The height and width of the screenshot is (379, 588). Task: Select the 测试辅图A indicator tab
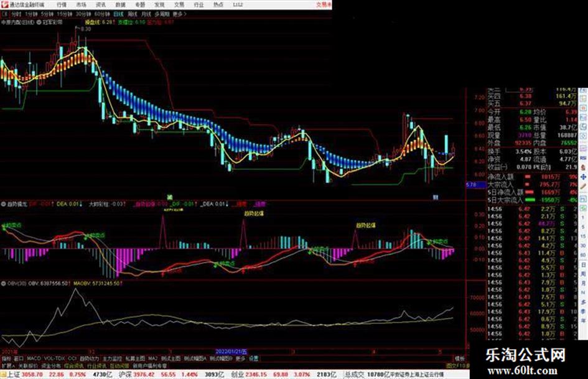click(195, 358)
